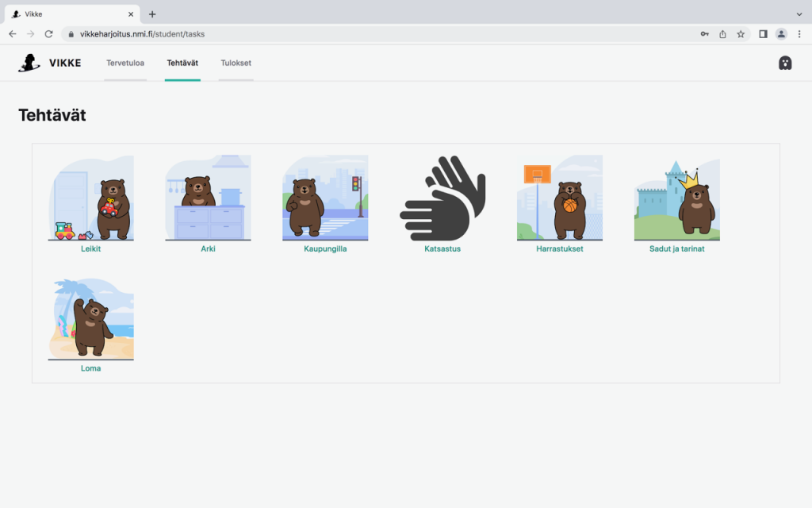This screenshot has width=812, height=508.
Task: Open the saved passwords key icon
Action: click(704, 34)
